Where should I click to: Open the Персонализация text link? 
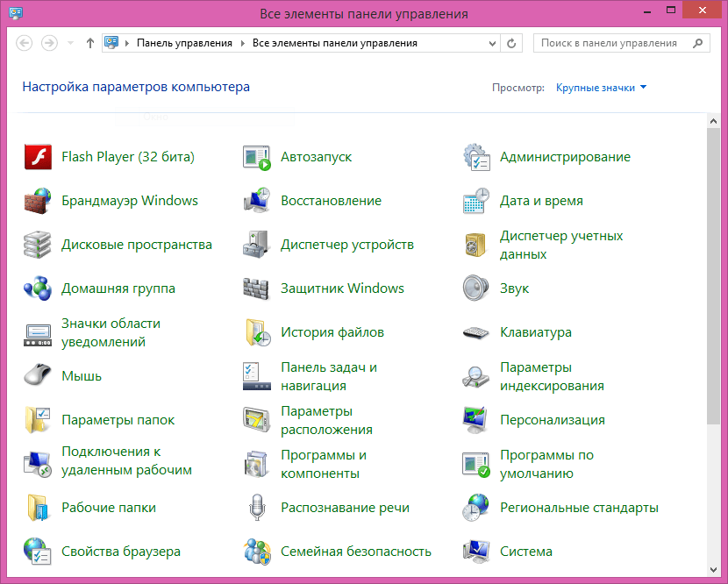point(553,420)
